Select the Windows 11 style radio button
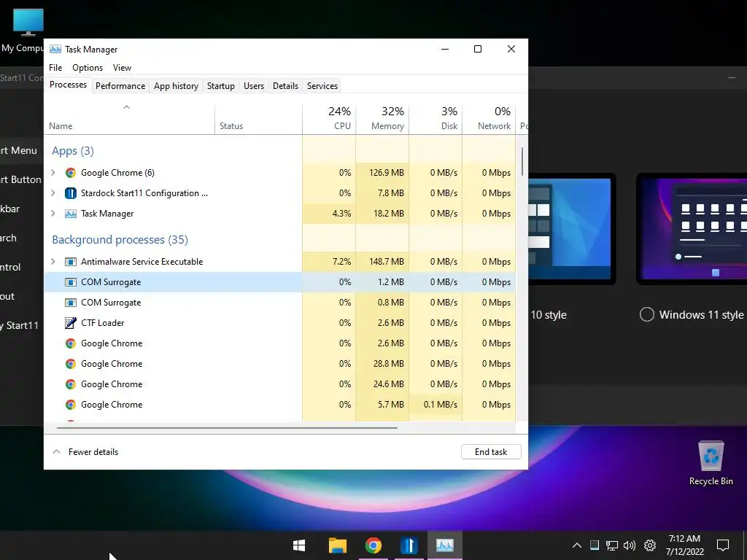This screenshot has height=560, width=747. pos(646,315)
